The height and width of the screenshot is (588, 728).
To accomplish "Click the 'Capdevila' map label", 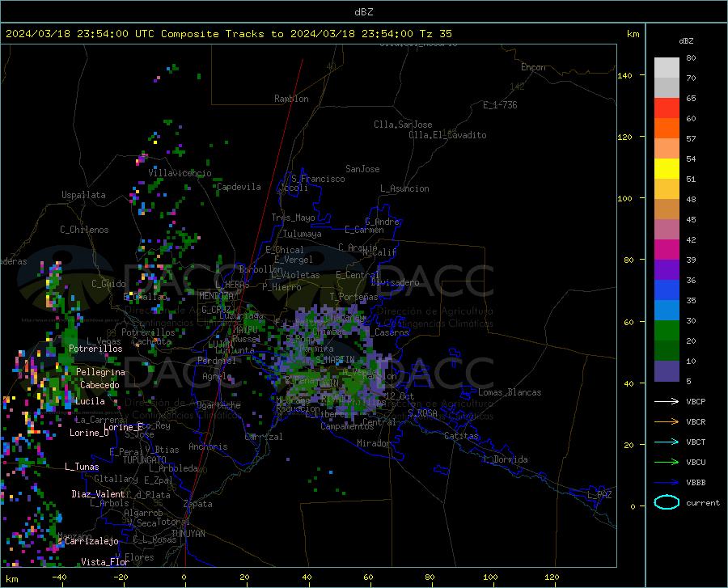I will click(x=239, y=187).
